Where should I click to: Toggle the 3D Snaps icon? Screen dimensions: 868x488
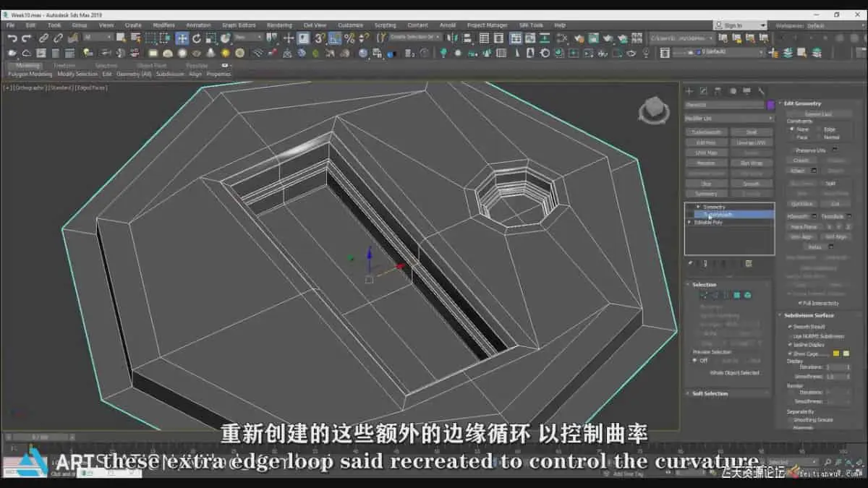coord(320,38)
